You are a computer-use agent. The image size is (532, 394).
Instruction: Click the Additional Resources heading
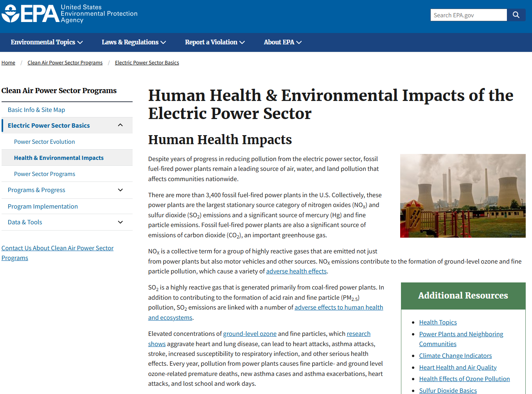[463, 296]
